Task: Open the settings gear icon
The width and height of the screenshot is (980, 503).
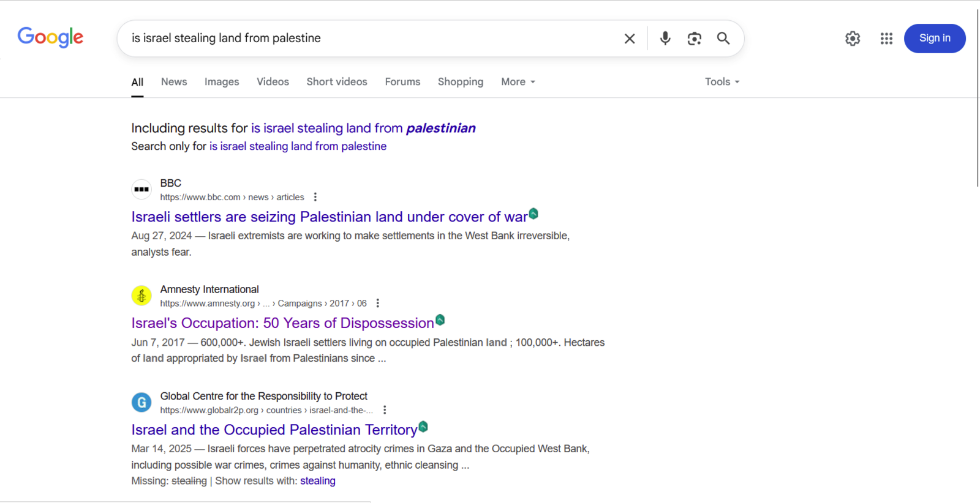Action: pyautogui.click(x=853, y=39)
